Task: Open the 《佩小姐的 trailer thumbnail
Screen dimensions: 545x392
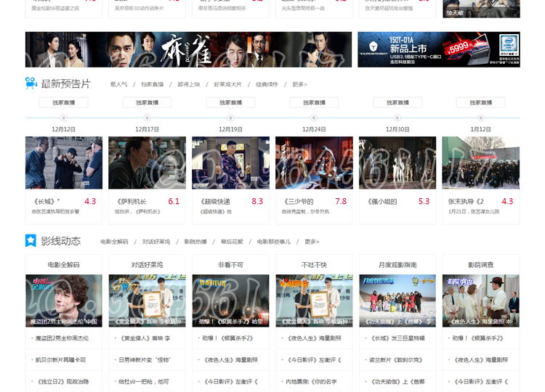Action: click(x=397, y=163)
